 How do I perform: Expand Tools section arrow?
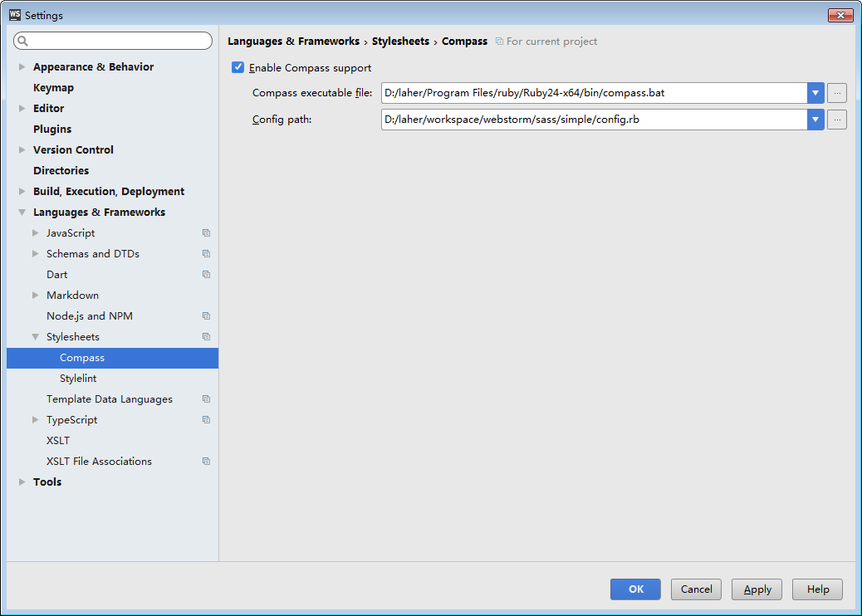click(22, 482)
